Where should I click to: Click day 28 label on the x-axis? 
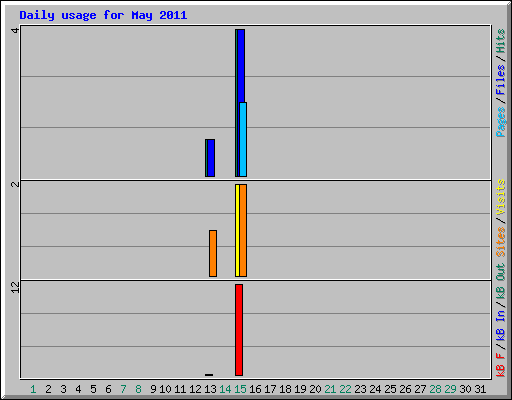(x=435, y=389)
